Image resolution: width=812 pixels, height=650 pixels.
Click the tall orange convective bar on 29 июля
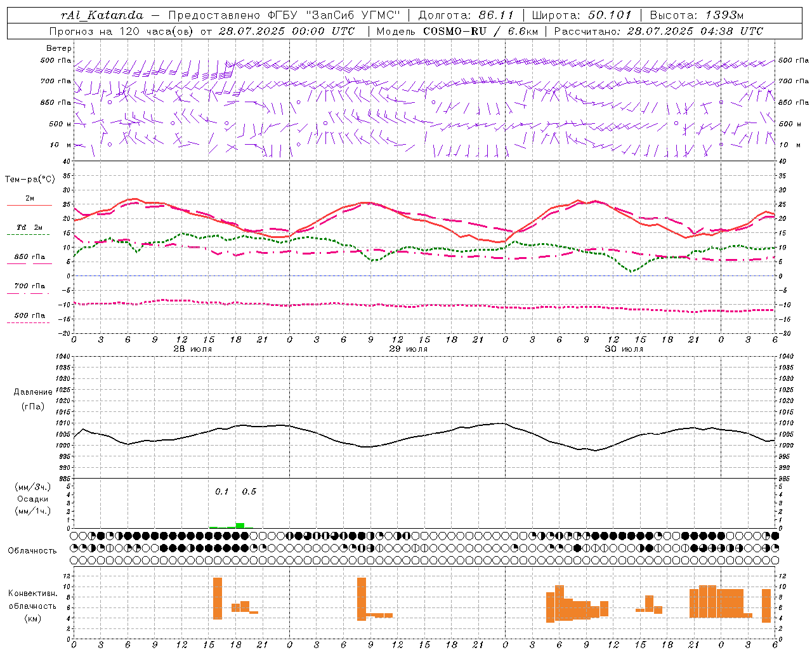click(x=362, y=599)
